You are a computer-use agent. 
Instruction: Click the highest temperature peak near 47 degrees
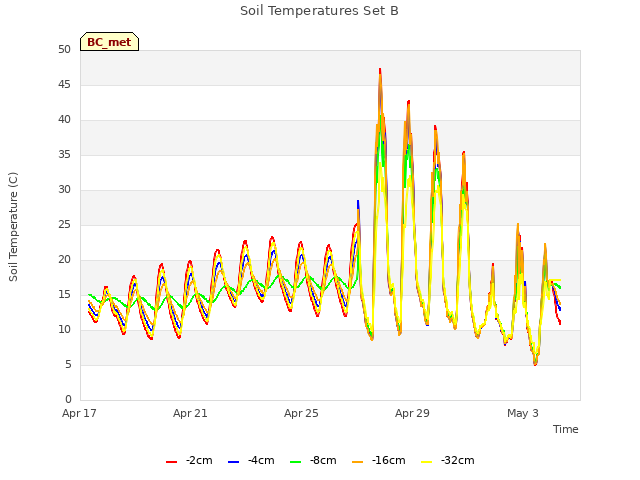click(x=380, y=70)
